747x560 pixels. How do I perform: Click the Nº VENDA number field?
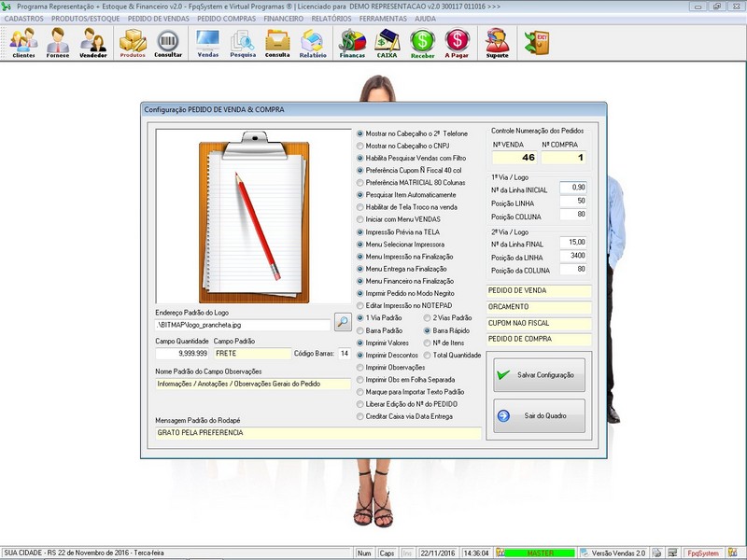(x=514, y=158)
